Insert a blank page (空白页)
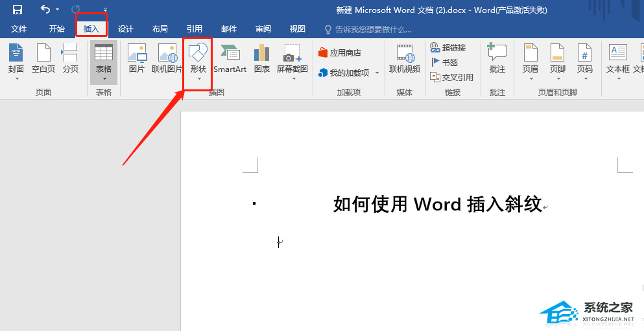 point(43,58)
